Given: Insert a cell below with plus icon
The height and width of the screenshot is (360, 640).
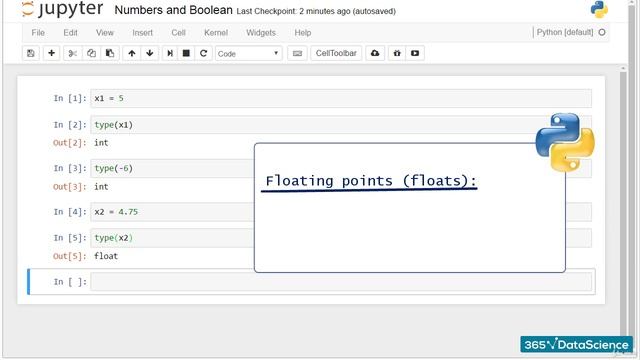Looking at the screenshot, I should point(51,53).
